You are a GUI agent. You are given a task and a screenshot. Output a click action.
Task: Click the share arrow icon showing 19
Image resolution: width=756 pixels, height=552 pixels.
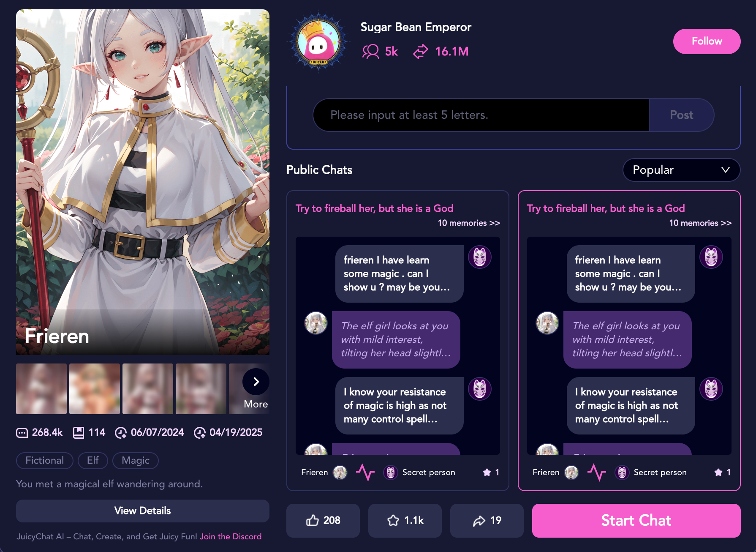pos(479,521)
